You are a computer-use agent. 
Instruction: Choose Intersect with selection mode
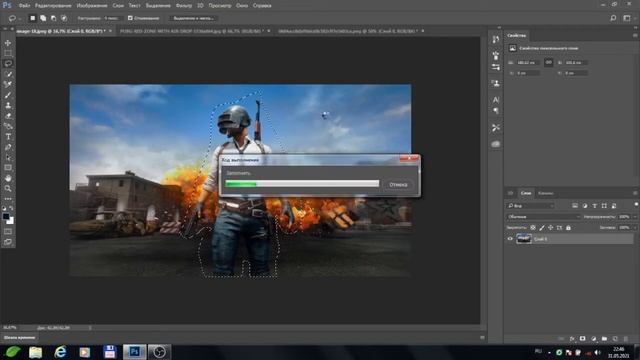tap(64, 18)
